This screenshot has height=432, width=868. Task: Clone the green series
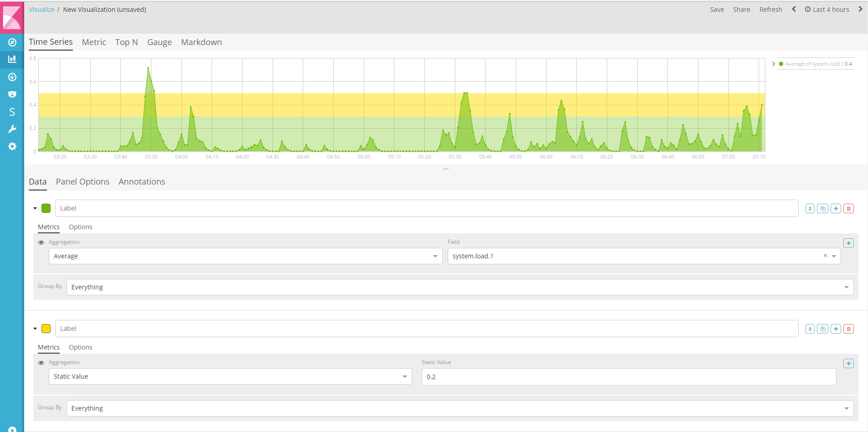[823, 209]
